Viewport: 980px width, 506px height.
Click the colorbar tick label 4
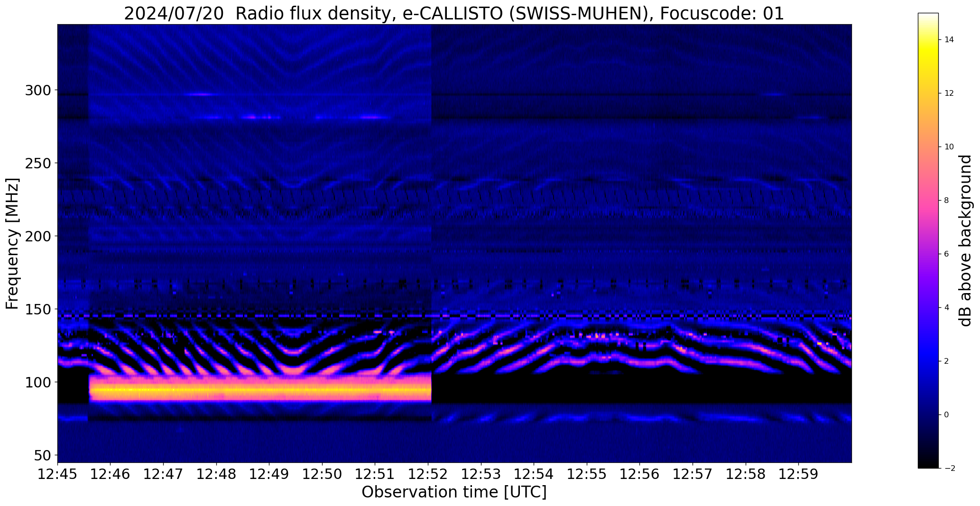(947, 308)
